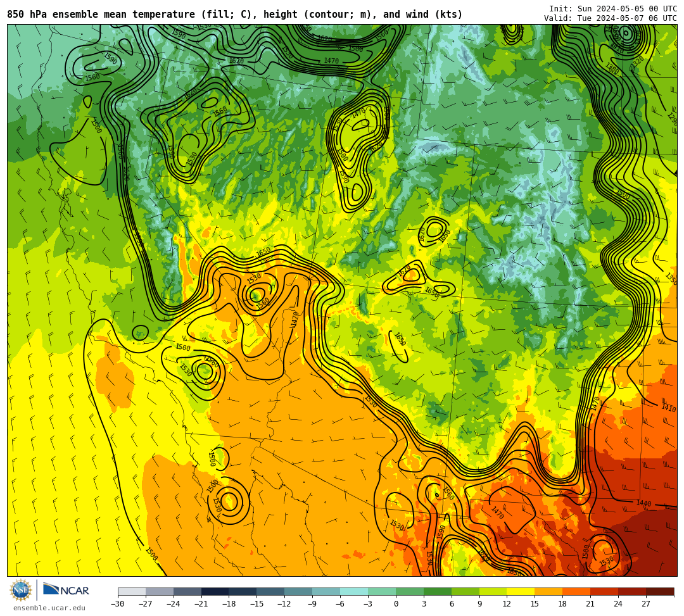
Task: Pick the dark red 24 to 27 swatch
Action: click(x=633, y=591)
